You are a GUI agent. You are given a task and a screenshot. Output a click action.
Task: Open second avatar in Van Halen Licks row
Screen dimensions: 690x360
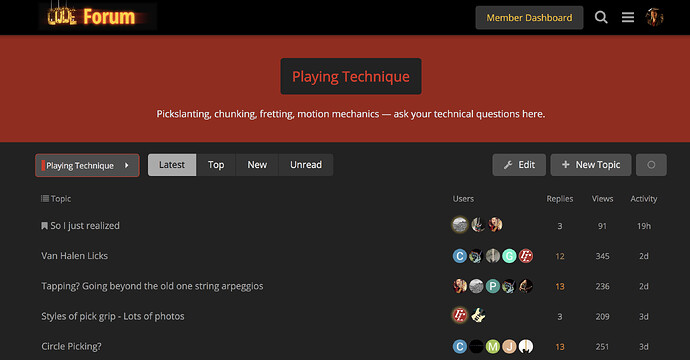click(476, 256)
